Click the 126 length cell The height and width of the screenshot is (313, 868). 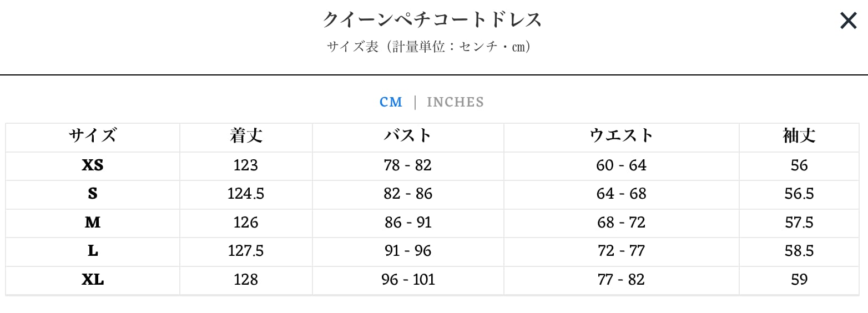click(x=246, y=223)
